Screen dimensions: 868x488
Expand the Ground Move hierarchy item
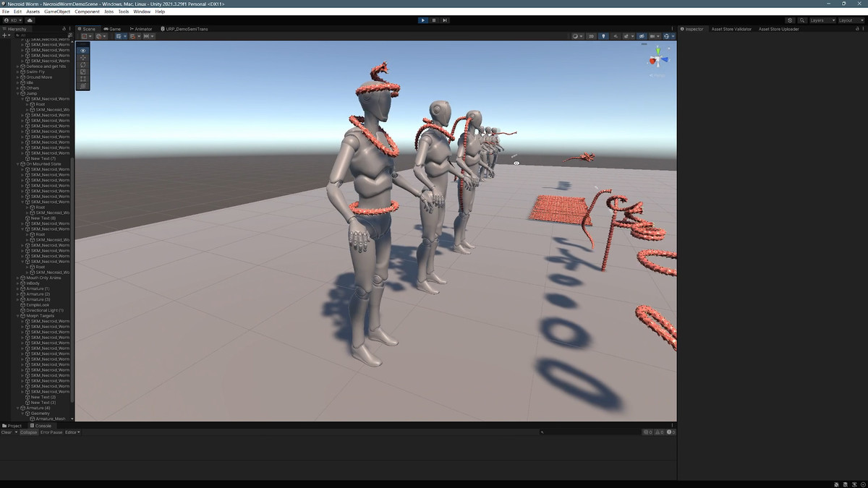[18, 77]
